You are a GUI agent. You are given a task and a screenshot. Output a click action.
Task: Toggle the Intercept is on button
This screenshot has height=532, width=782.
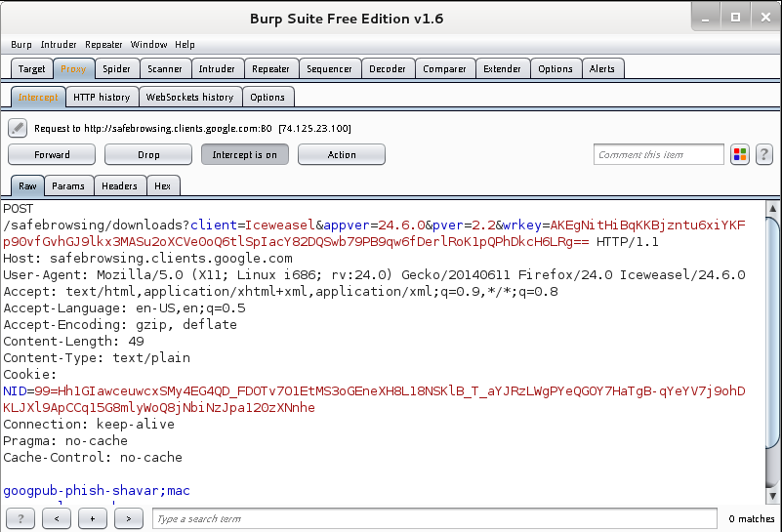coord(244,154)
